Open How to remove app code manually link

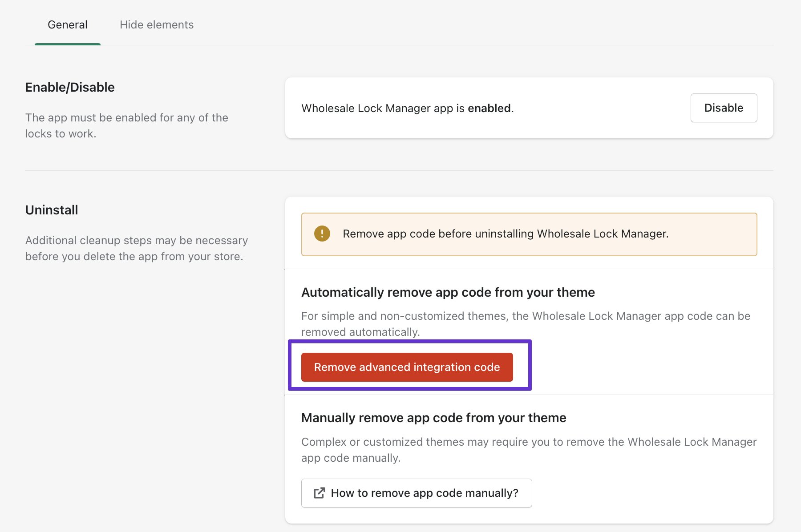click(417, 493)
